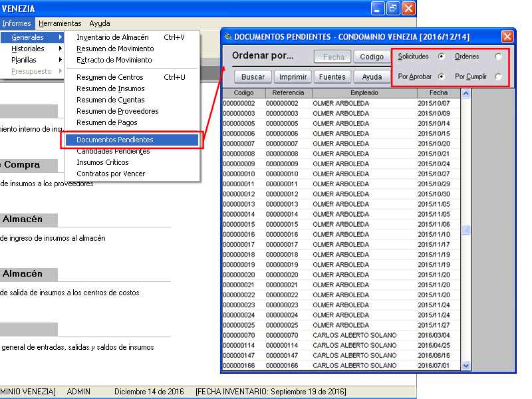532x399 pixels.
Task: Close the Documentos Pendientes dialog
Action: [507, 37]
